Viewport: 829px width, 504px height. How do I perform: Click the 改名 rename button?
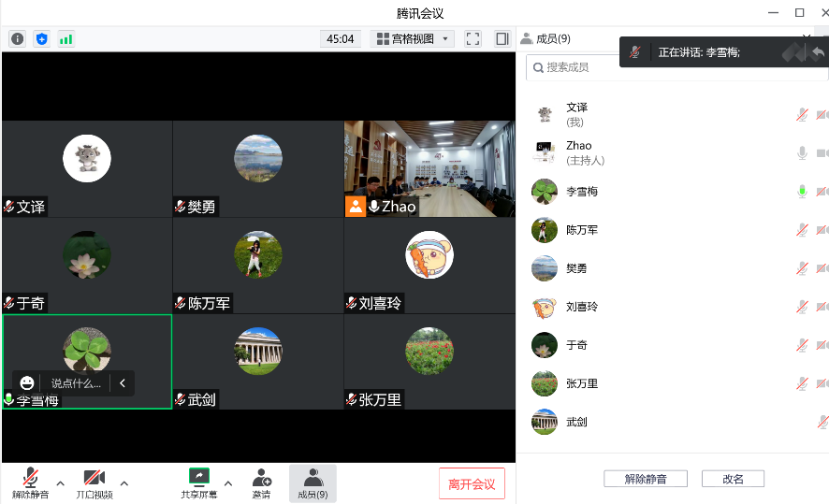[733, 479]
